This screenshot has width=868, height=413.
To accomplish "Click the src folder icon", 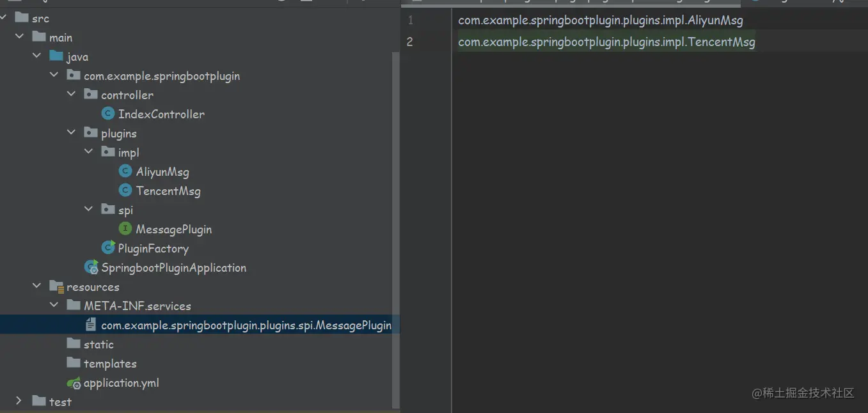I will [x=22, y=18].
